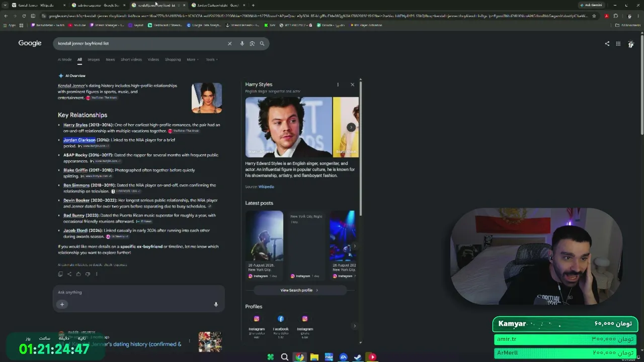
Task: Open the EA app from the taskbar
Action: pos(344,357)
